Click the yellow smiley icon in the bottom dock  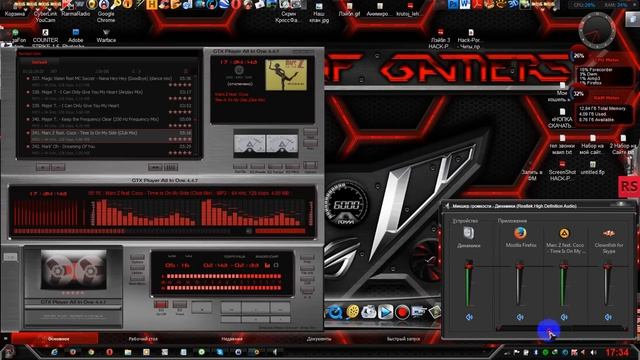(353, 312)
